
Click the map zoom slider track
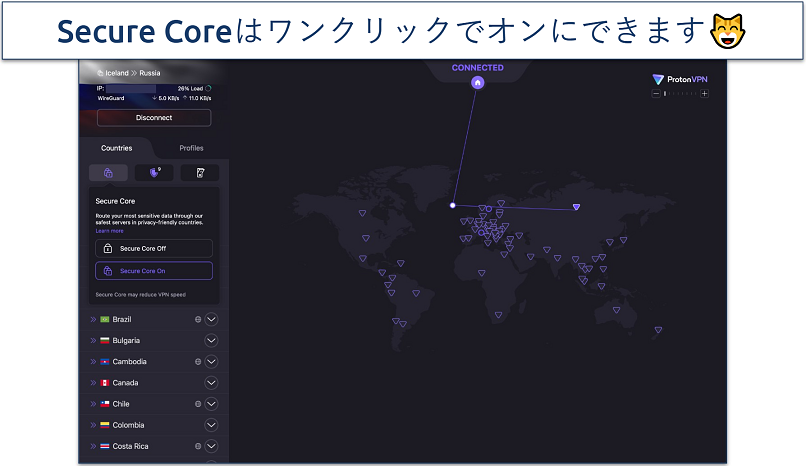[x=680, y=94]
